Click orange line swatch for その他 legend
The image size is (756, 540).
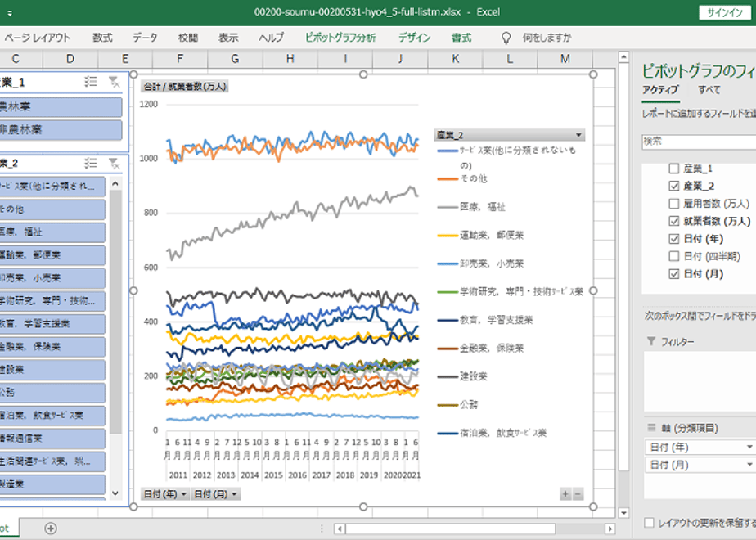click(448, 179)
